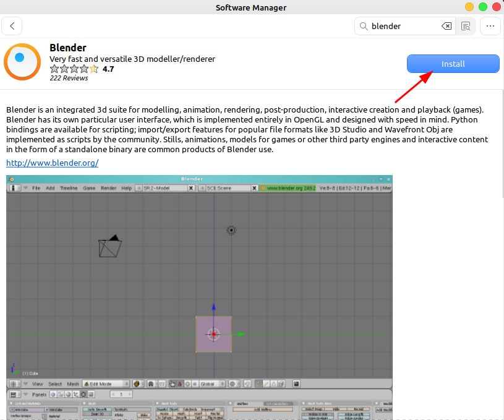Click the orange Blender application logo
Viewport: 504px width, 420px height.
pyautogui.click(x=22, y=62)
